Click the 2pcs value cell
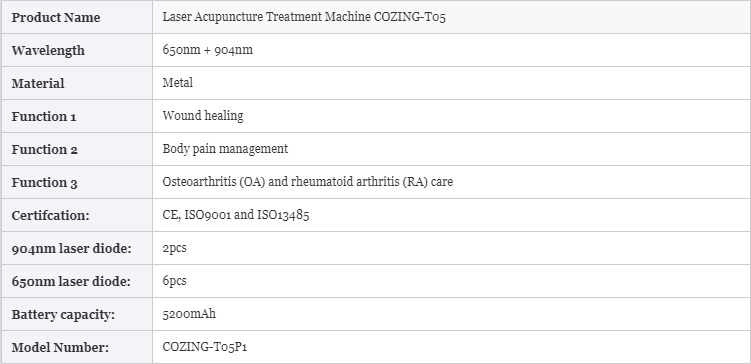Screen dimensions: 751x364 click(451, 248)
